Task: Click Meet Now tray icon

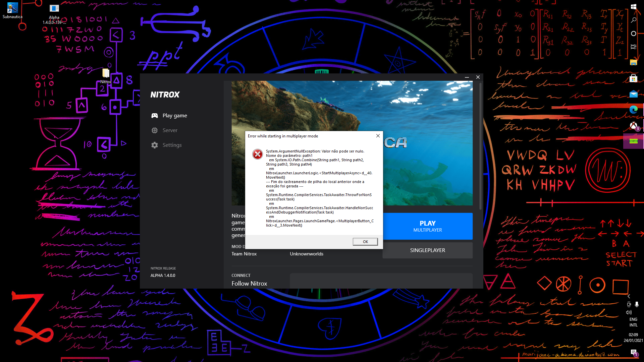Action: (629, 304)
